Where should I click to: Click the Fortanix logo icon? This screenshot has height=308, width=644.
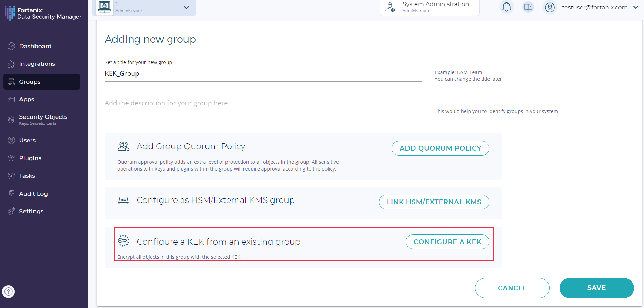10,13
